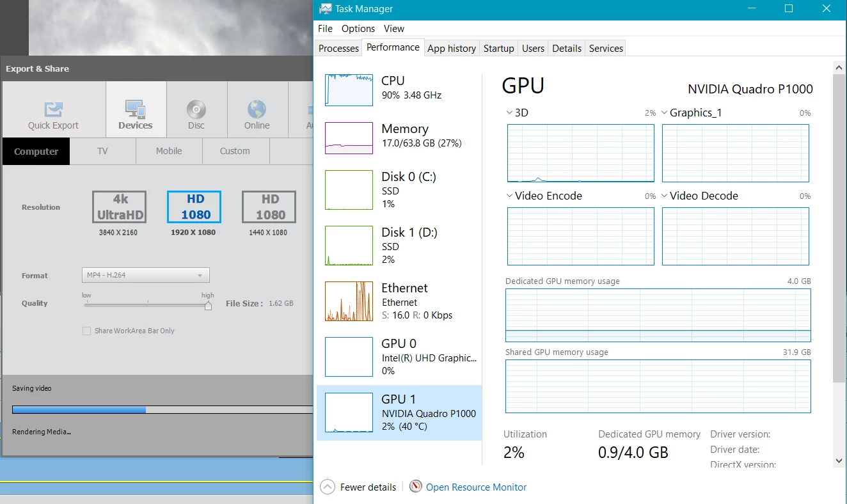Image resolution: width=847 pixels, height=504 pixels.
Task: Collapse with the Fewer details arrow icon
Action: [x=328, y=487]
